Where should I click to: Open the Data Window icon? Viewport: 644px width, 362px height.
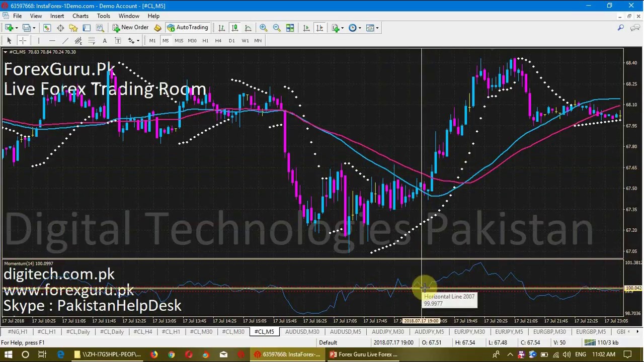60,28
